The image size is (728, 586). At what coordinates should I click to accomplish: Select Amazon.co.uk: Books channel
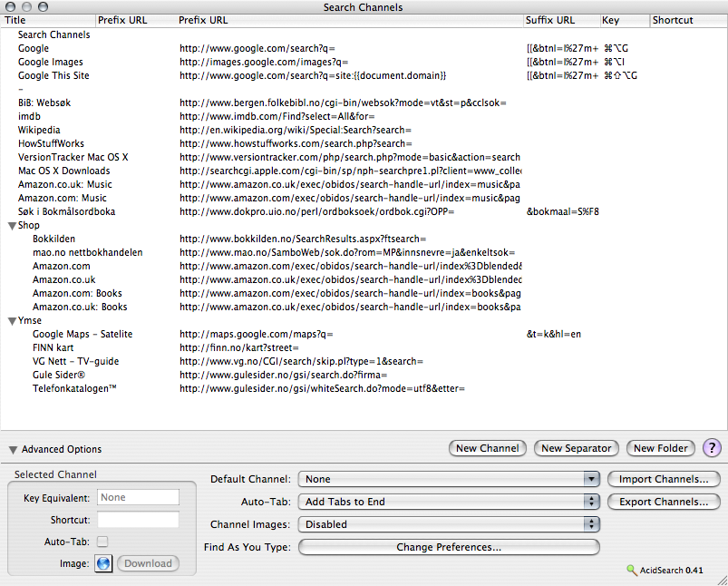[x=80, y=307]
